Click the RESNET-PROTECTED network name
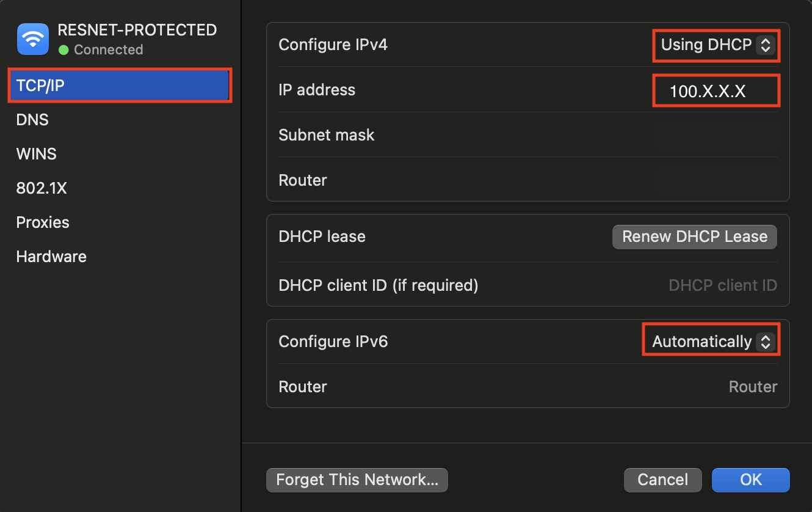This screenshot has height=512, width=812. (137, 29)
